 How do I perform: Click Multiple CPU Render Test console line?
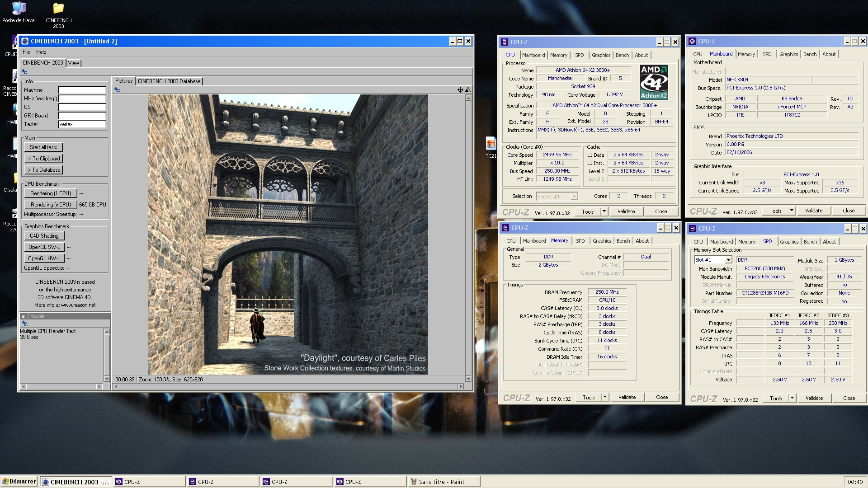coord(48,331)
